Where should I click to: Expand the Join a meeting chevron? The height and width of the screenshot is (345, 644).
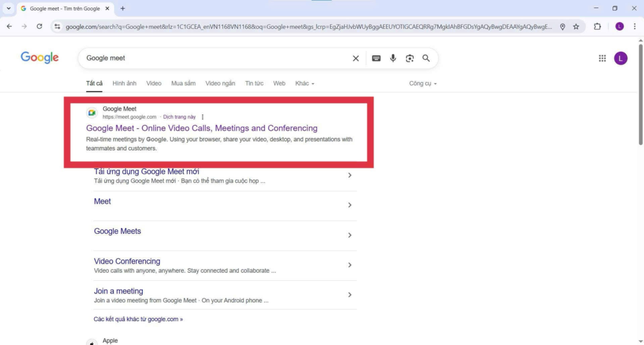(x=350, y=295)
